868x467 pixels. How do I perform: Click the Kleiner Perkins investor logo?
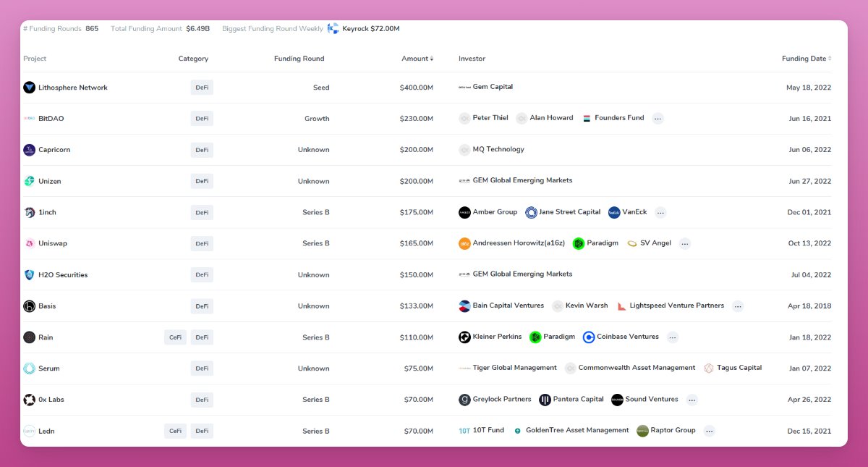pyautogui.click(x=464, y=337)
